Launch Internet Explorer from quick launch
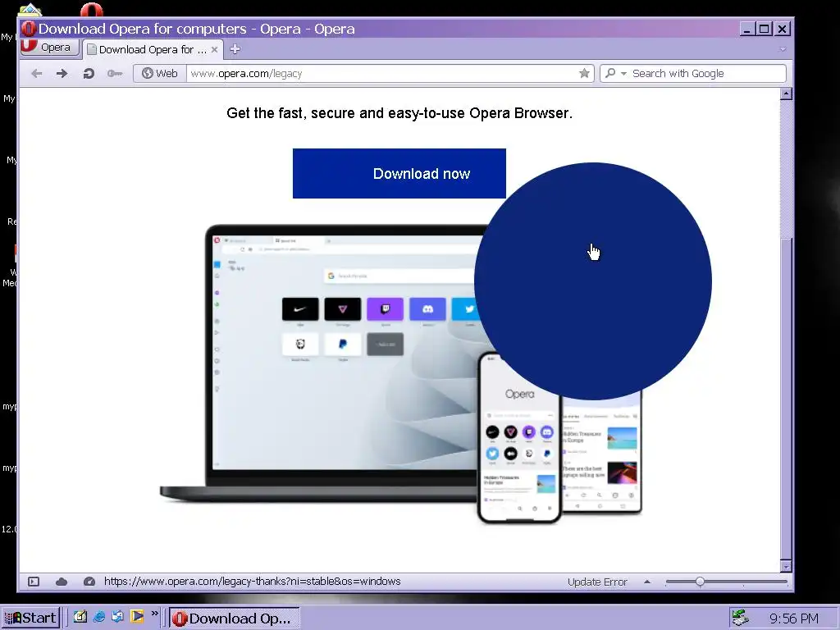 pos(99,617)
